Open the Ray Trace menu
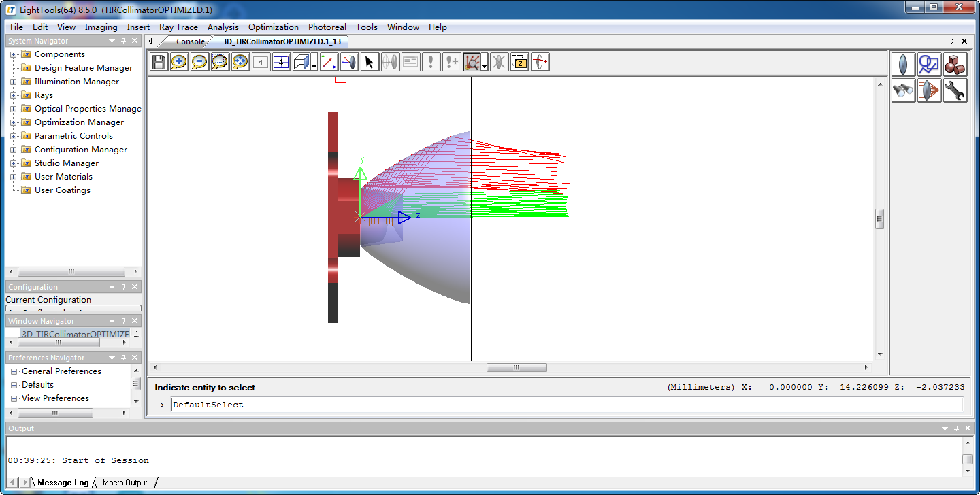Viewport: 980px width, 495px height. click(x=178, y=27)
